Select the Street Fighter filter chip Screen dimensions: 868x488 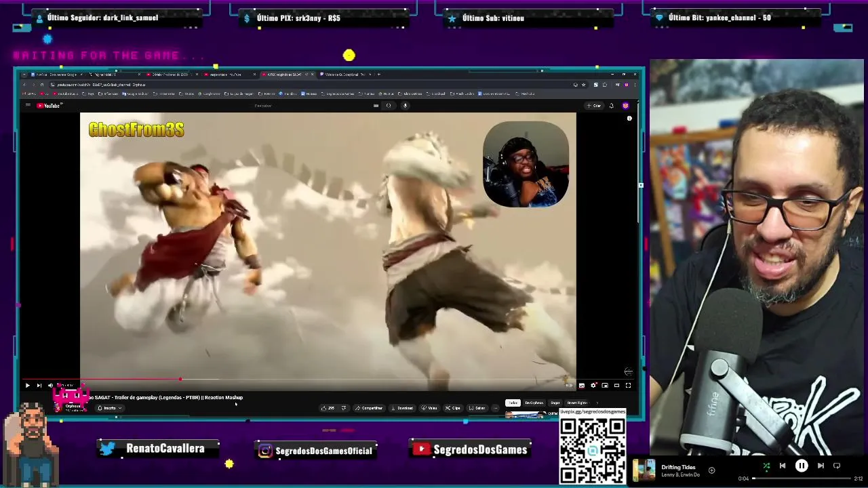point(577,403)
